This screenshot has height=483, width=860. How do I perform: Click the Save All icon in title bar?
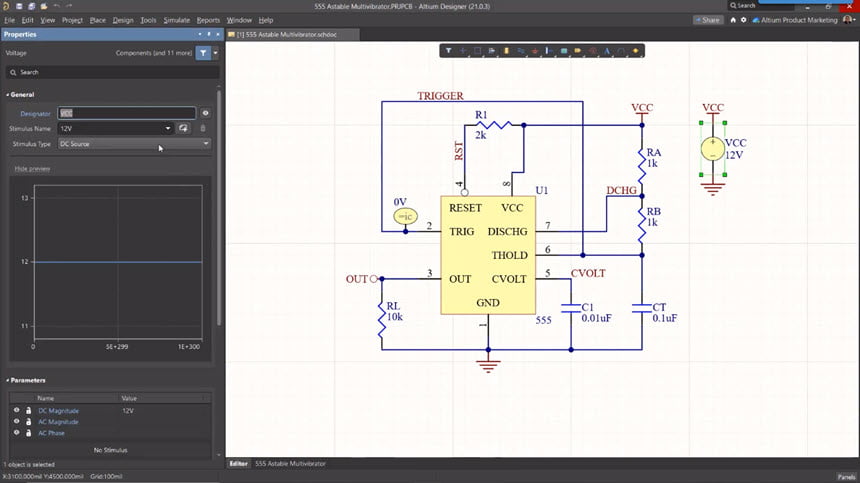point(31,6)
